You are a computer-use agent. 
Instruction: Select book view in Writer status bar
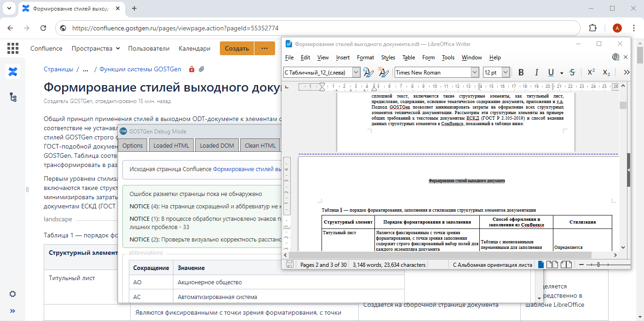(x=566, y=264)
